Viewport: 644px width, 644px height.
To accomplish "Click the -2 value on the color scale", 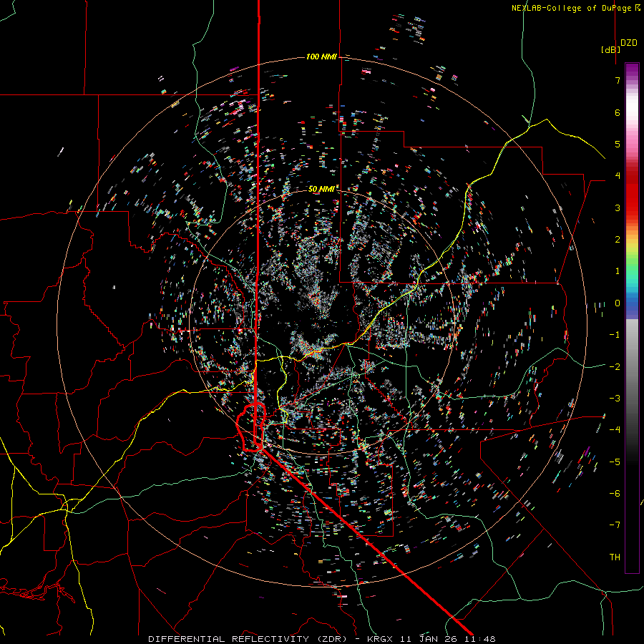I will (x=615, y=366).
